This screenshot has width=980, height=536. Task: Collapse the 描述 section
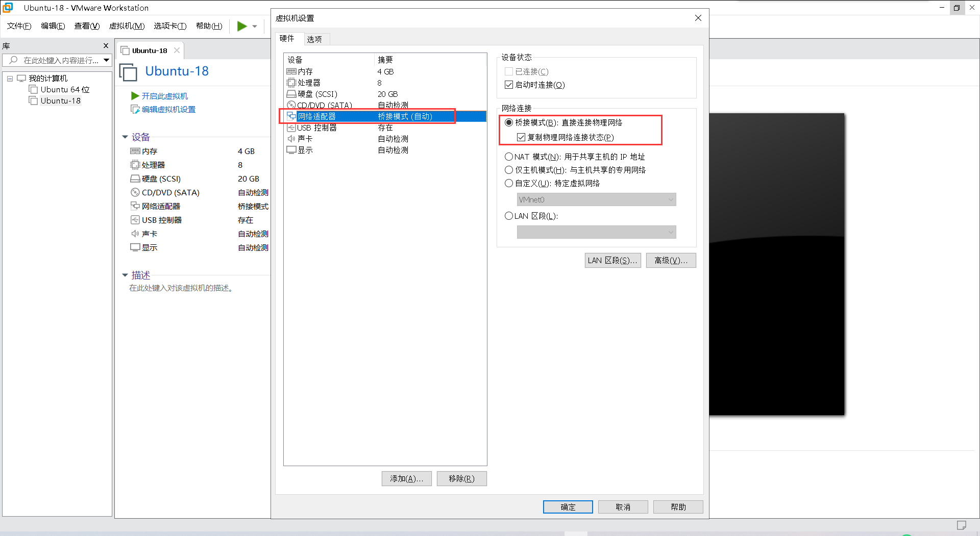[x=125, y=275]
